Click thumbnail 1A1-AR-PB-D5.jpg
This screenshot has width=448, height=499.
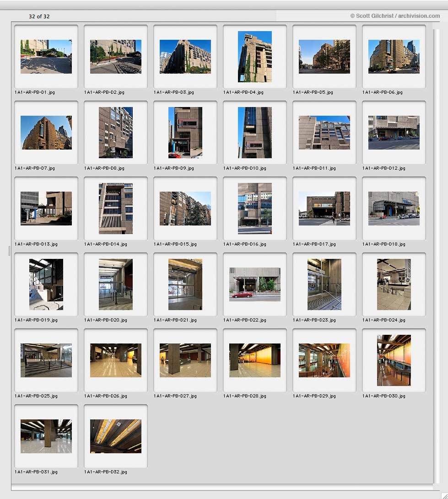coord(324,57)
